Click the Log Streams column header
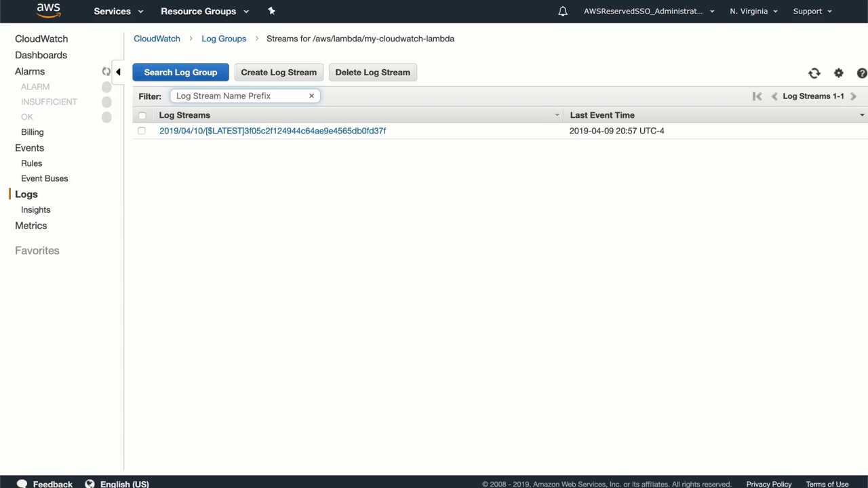 tap(184, 115)
